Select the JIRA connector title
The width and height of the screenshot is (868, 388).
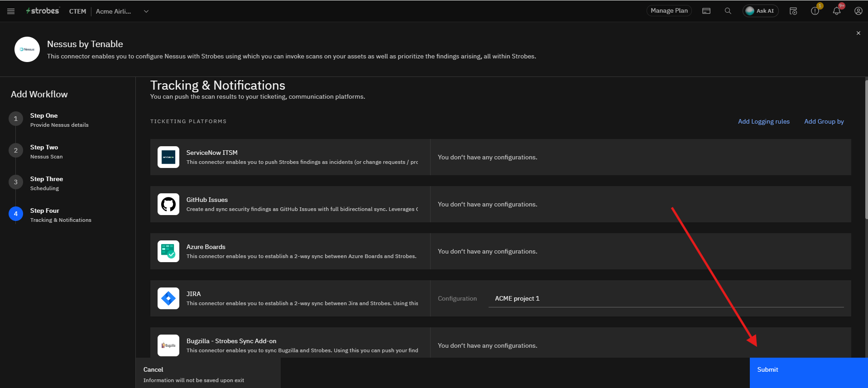click(193, 294)
